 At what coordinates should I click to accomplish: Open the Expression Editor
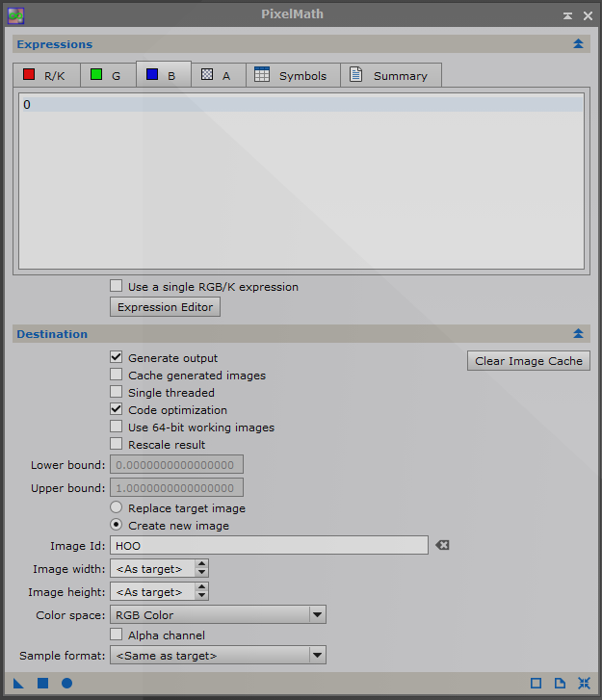tap(166, 307)
